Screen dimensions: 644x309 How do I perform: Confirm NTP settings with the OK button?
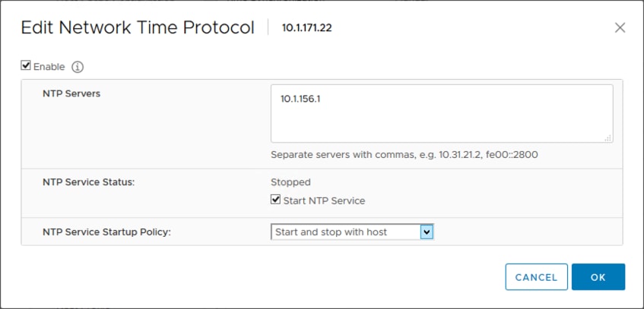[598, 277]
